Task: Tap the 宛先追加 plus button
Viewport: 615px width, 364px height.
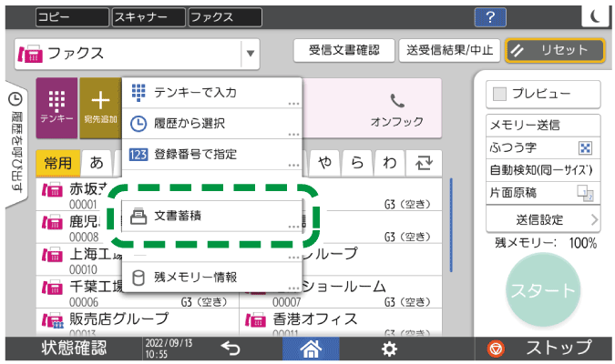Action: (x=100, y=107)
